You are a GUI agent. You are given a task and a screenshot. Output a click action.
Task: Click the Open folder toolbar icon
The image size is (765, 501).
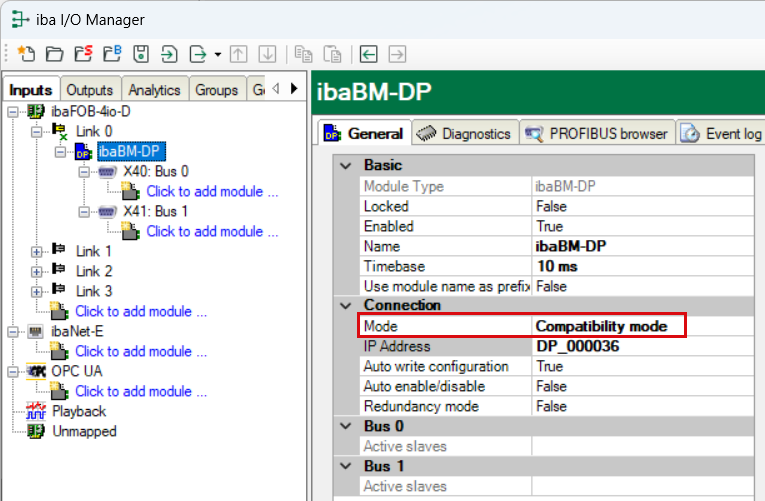point(55,53)
